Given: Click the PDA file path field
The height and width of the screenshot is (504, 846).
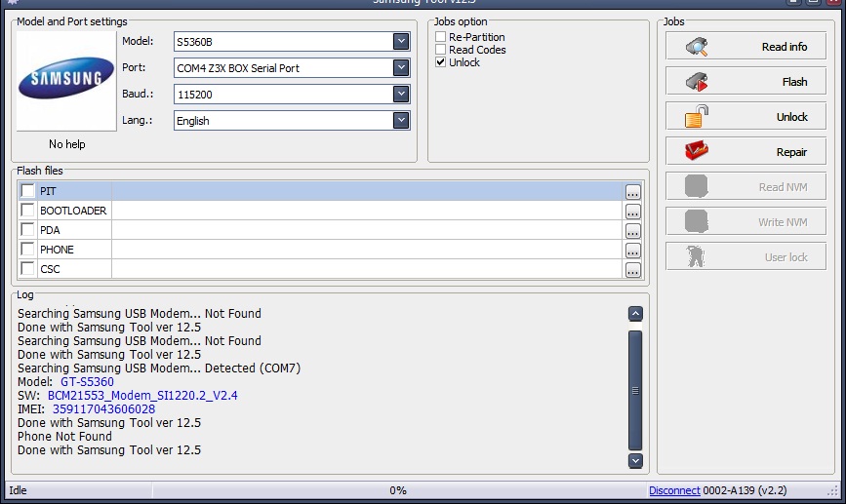Looking at the screenshot, I should (367, 230).
